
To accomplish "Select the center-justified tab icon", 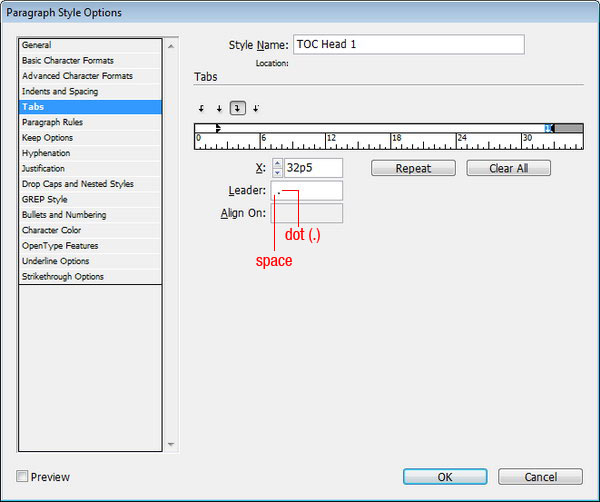I will [219, 109].
